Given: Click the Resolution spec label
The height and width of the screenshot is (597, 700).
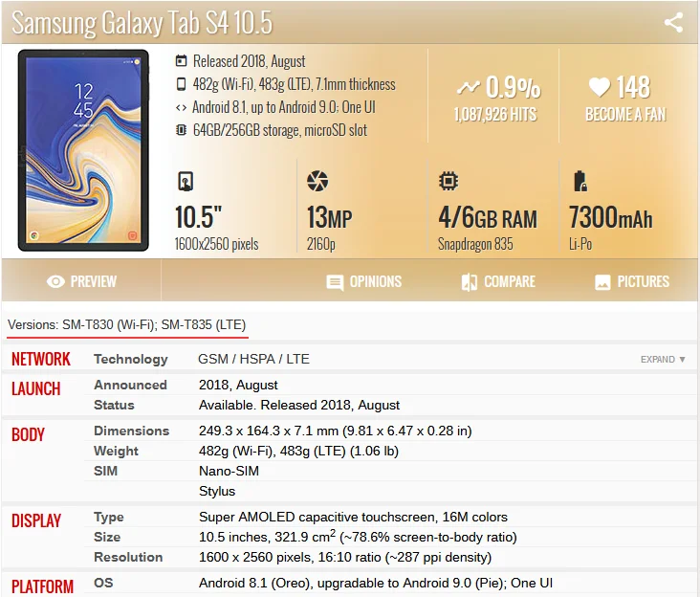Looking at the screenshot, I should (x=128, y=557).
